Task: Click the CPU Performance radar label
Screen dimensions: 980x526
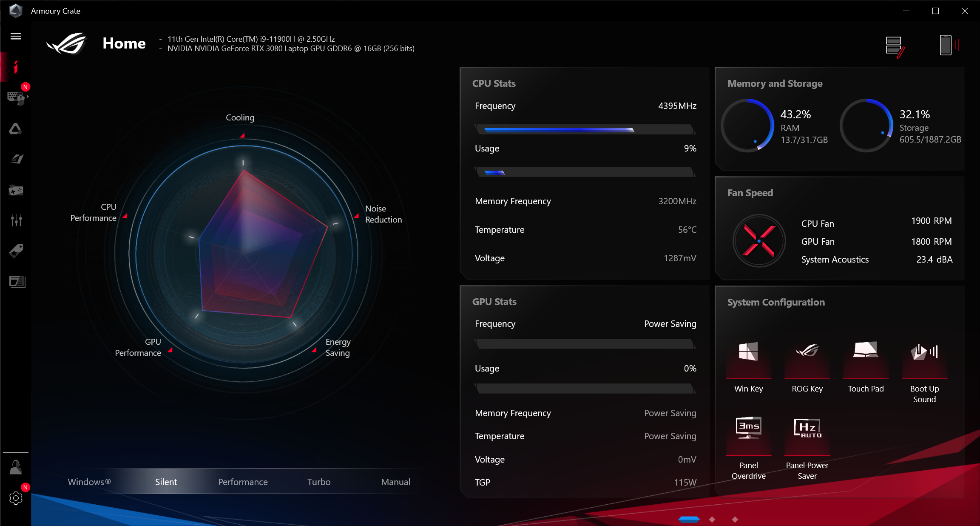Action: (x=94, y=212)
